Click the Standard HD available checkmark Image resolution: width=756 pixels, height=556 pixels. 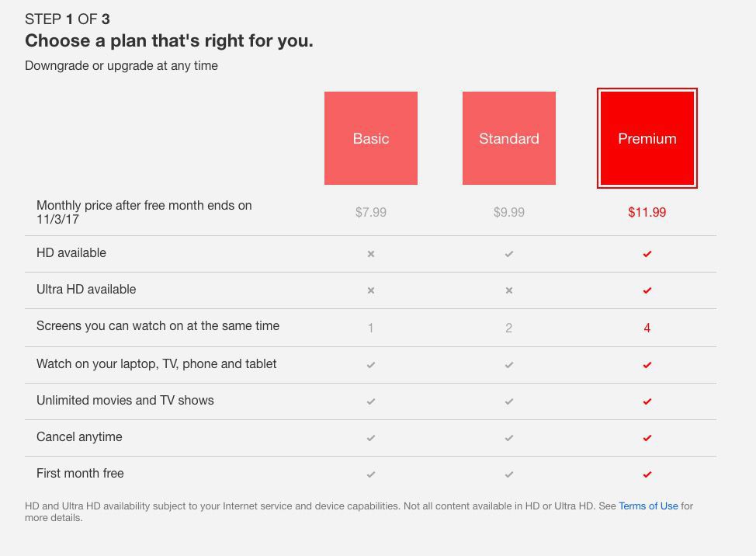[509, 253]
